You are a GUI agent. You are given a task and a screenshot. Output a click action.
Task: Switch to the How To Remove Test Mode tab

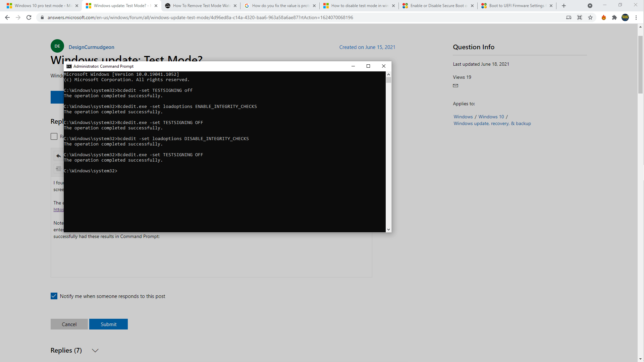[x=201, y=6]
